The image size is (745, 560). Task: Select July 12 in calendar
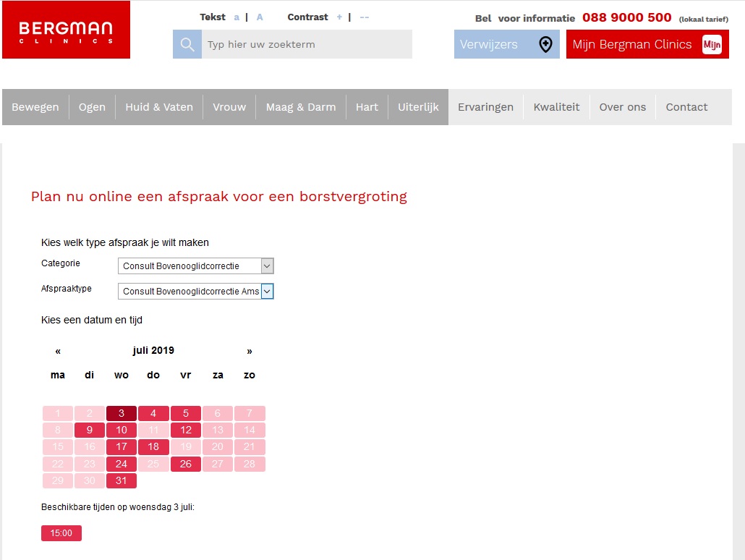(185, 430)
